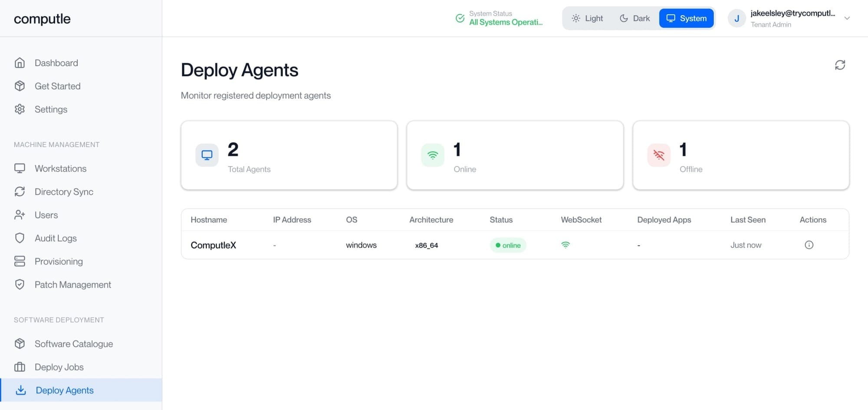Screen dimensions: 868x410
Task: Click the x86_64 architecture value
Action: click(x=427, y=245)
